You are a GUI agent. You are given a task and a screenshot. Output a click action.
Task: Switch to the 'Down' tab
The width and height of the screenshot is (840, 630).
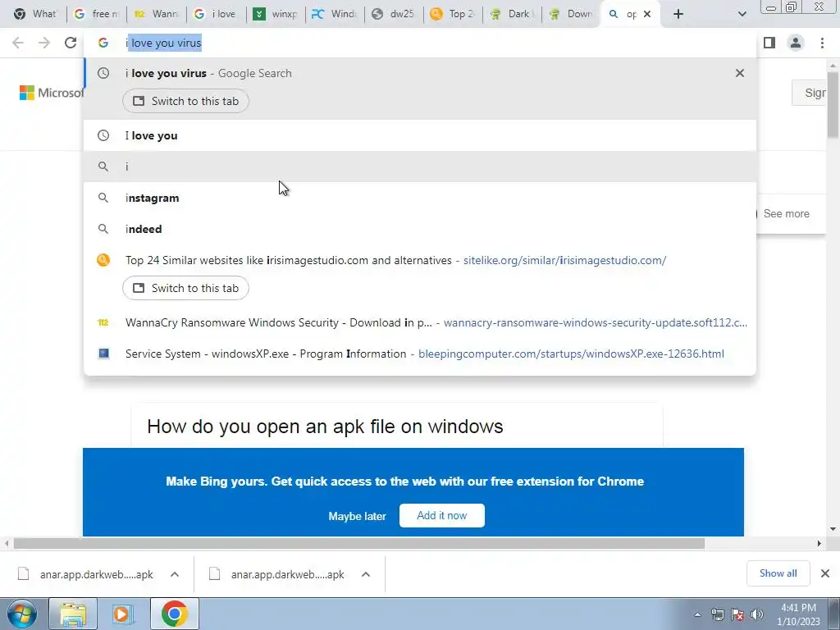[x=571, y=14]
